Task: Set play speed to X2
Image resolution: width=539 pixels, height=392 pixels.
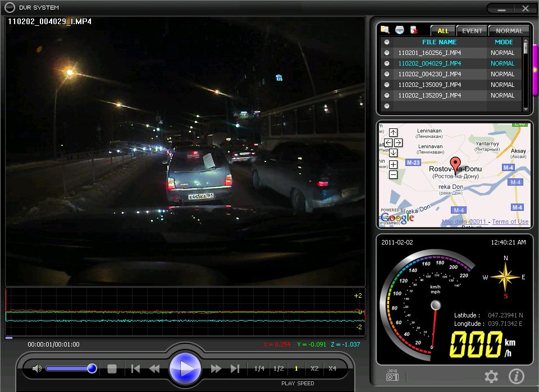Action: pos(314,368)
